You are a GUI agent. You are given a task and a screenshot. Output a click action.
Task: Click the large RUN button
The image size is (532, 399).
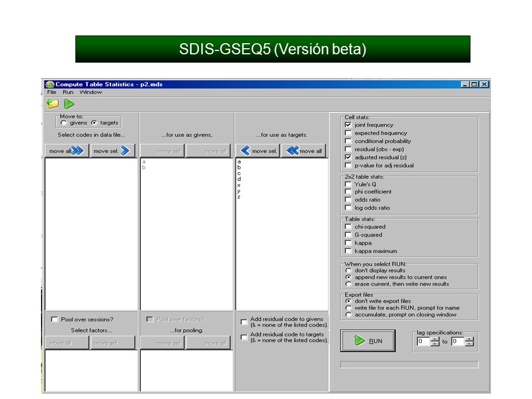tap(368, 341)
